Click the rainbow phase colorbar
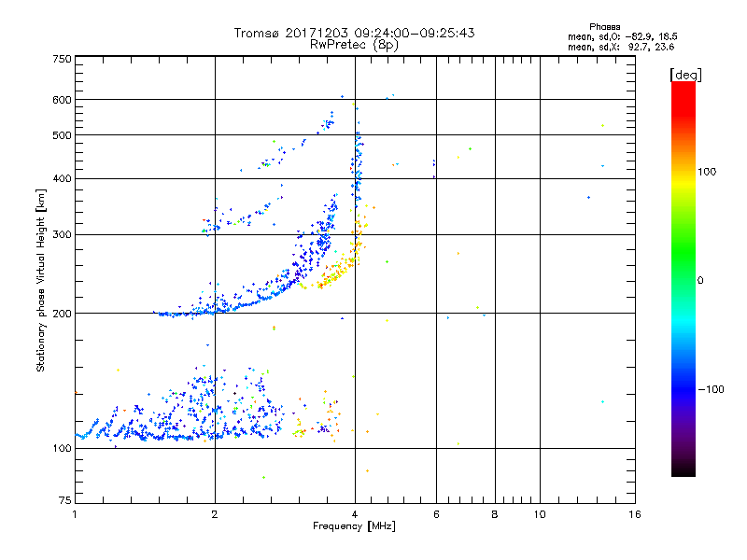747x560 pixels. pyautogui.click(x=684, y=278)
